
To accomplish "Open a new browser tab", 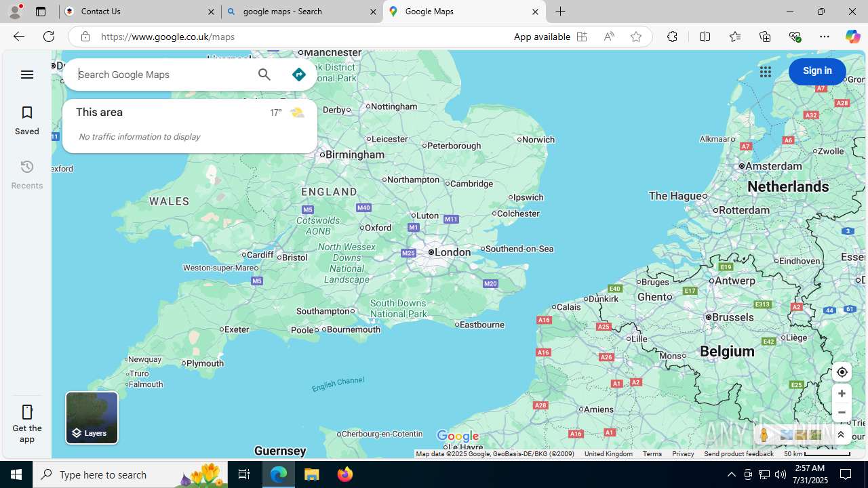I will (x=561, y=12).
